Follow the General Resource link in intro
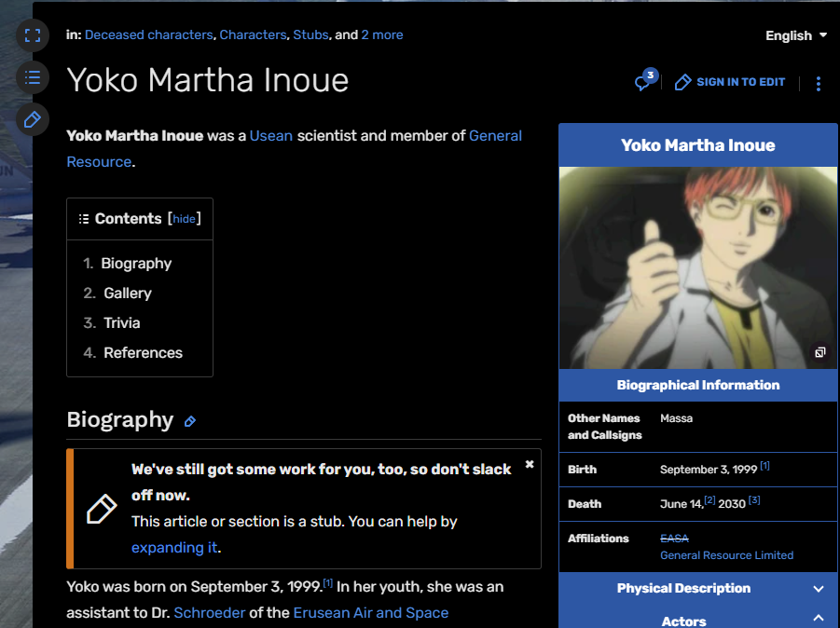Screen dimensions: 840x628 pos(495,136)
